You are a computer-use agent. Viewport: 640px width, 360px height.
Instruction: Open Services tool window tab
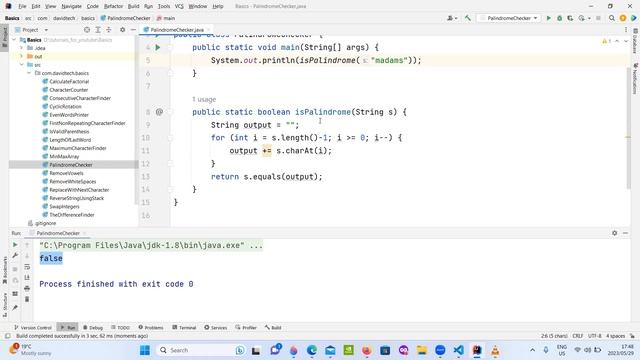pos(216,327)
